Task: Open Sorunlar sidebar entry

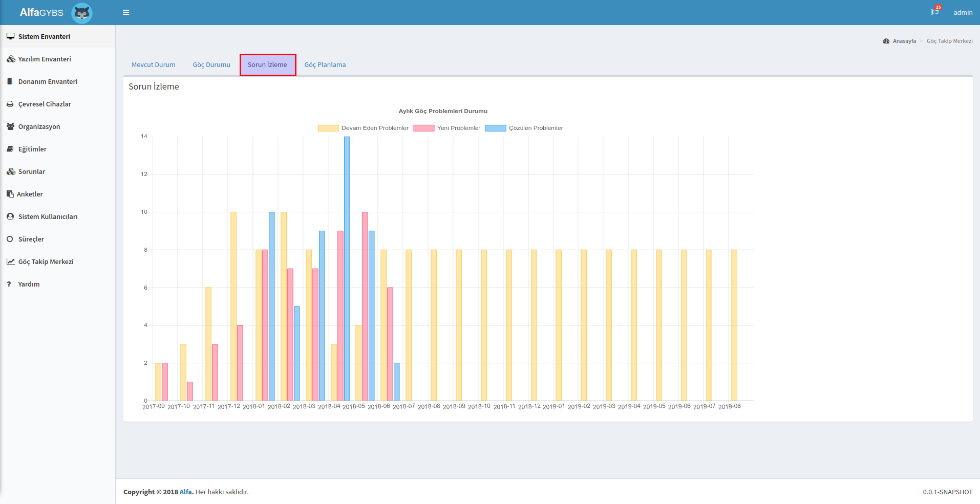Action: click(57, 171)
